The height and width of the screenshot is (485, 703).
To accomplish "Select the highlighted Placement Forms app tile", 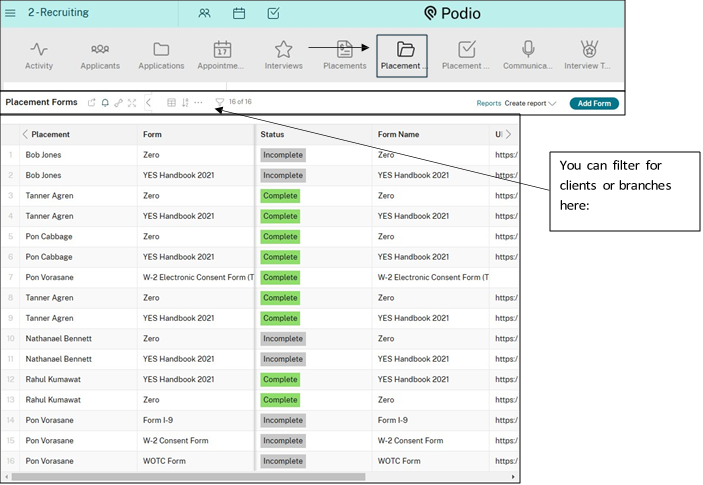I will tap(402, 56).
